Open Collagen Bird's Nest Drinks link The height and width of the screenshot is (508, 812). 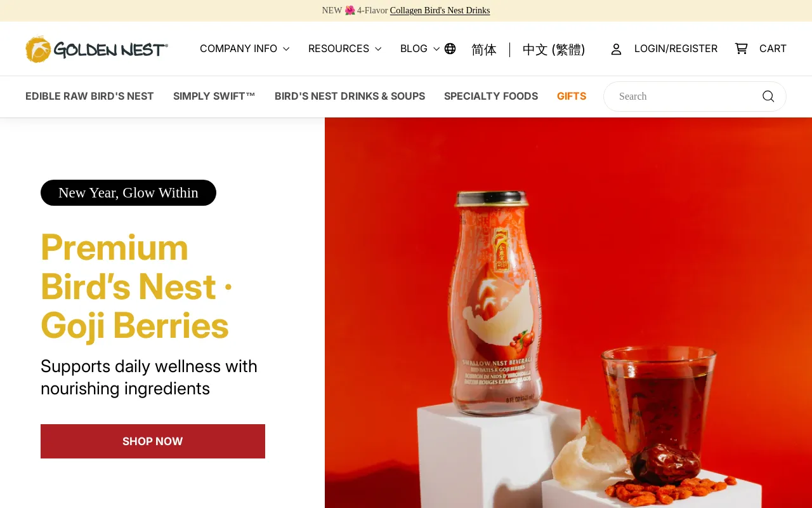(440, 11)
